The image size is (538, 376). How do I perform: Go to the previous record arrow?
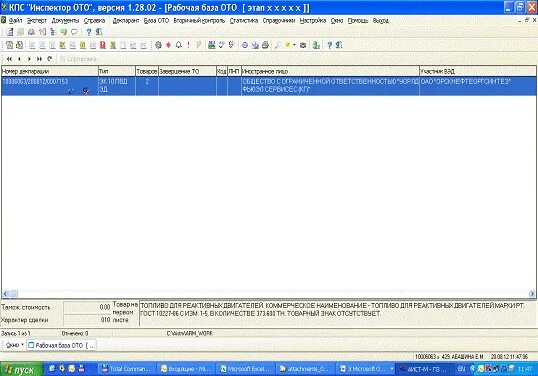point(19,59)
